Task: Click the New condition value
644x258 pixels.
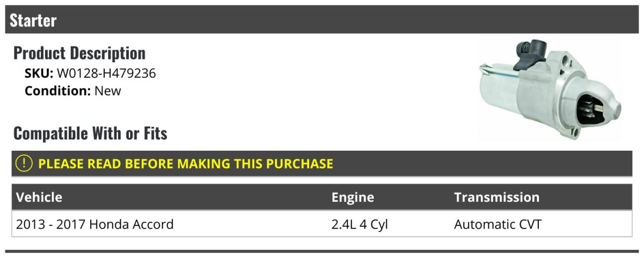Action: click(108, 91)
